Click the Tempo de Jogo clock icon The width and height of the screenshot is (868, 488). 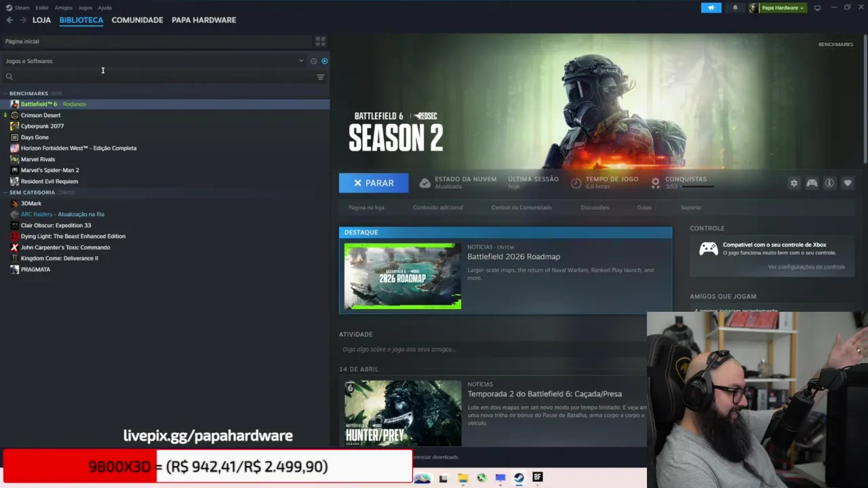[576, 183]
